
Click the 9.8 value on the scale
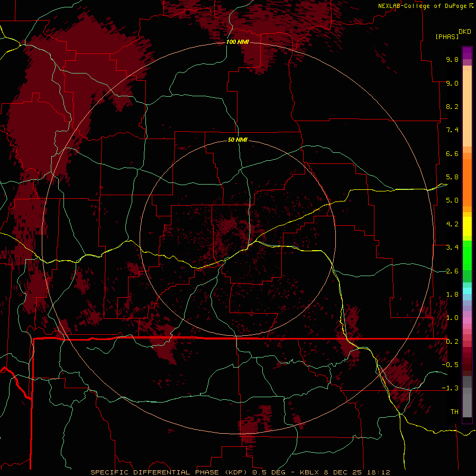[452, 59]
